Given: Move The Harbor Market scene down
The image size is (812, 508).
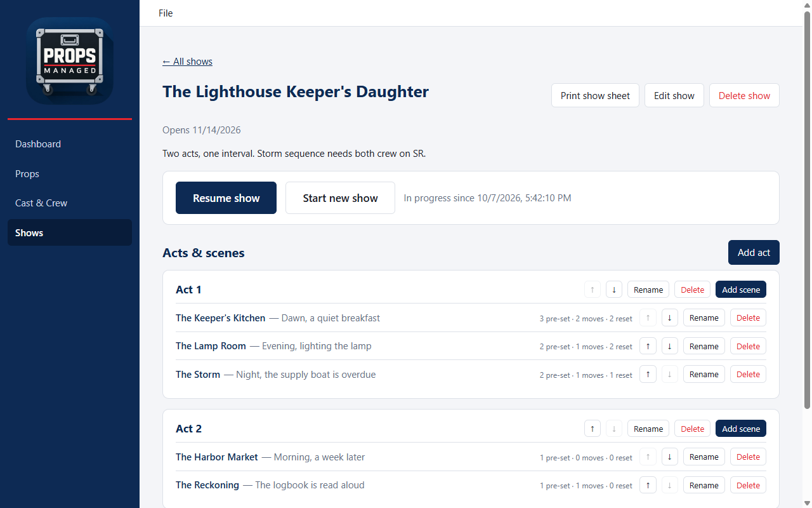Looking at the screenshot, I should click(670, 457).
